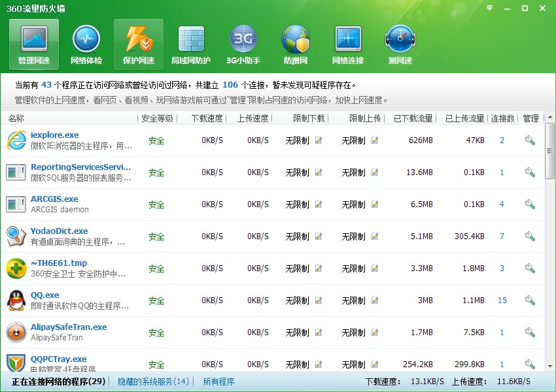Click the QQPCTray.exe program name link
The width and height of the screenshot is (556, 392).
click(x=58, y=359)
